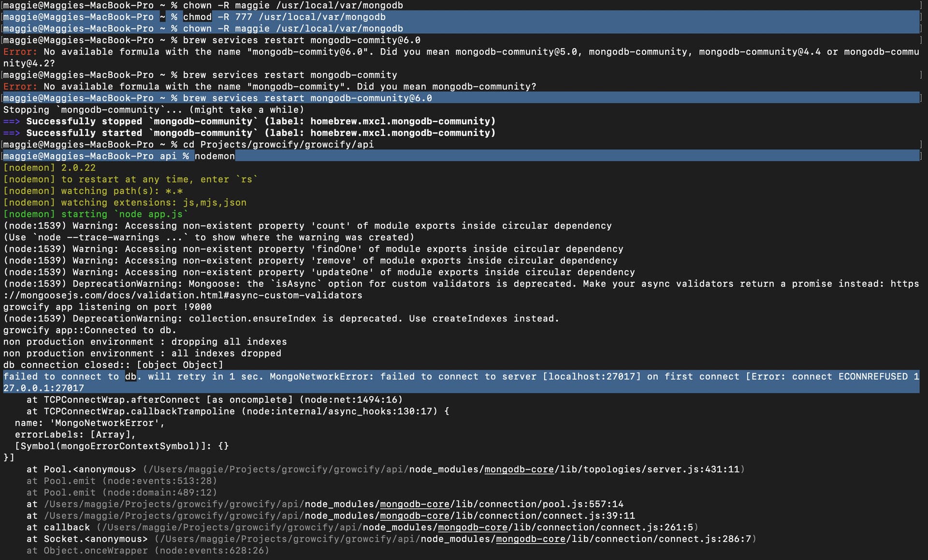Click the blue arrow before 'Successfully stopped'
The height and width of the screenshot is (560, 928).
[x=12, y=121]
